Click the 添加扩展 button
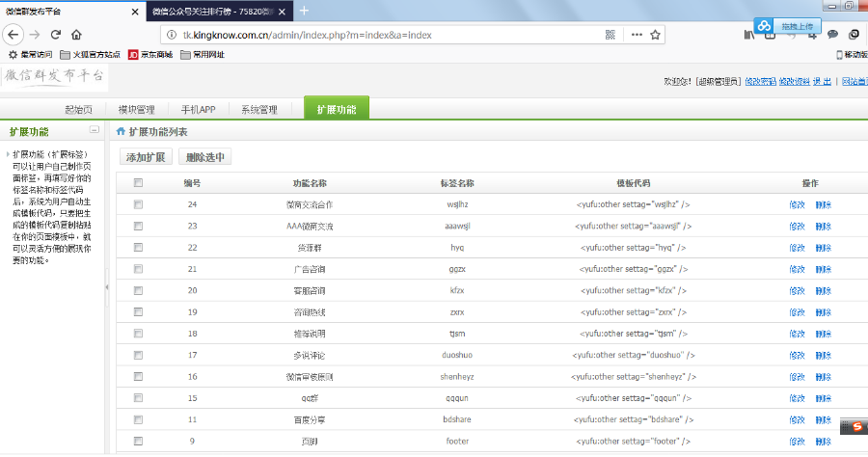The image size is (868, 457). point(146,157)
